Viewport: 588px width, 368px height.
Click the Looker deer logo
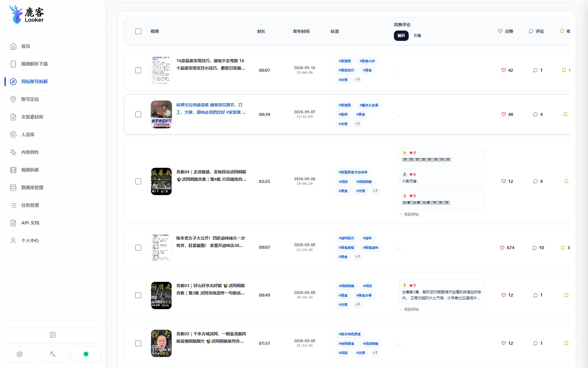[x=27, y=14]
